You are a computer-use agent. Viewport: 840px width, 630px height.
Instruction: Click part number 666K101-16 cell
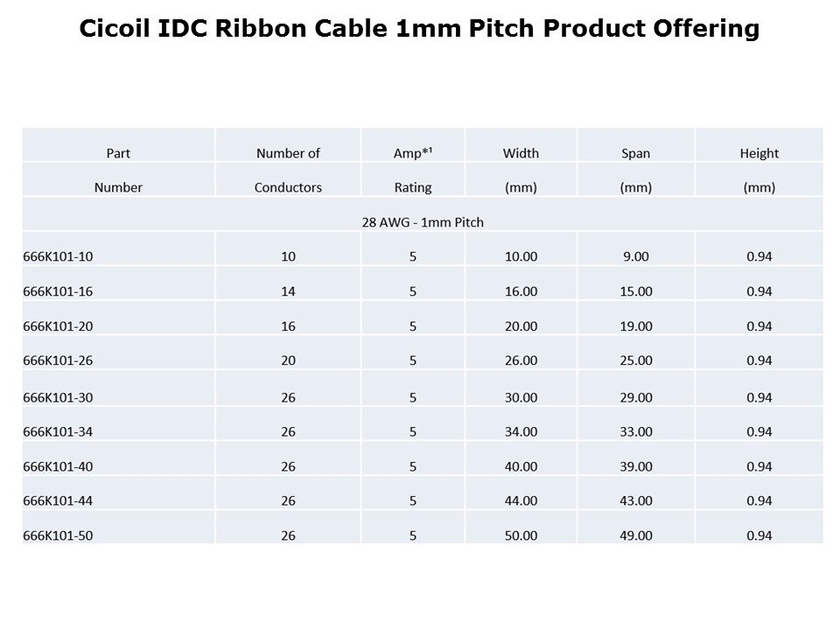click(x=58, y=291)
